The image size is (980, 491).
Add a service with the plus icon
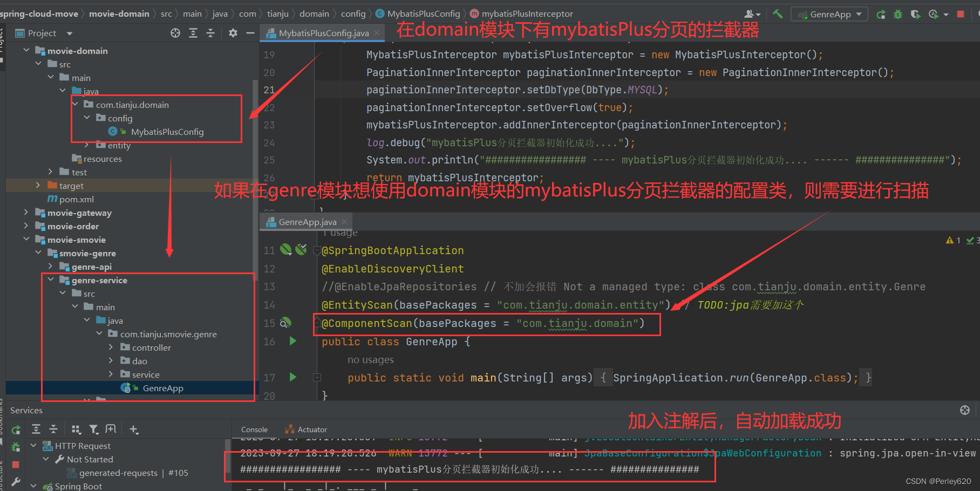134,429
